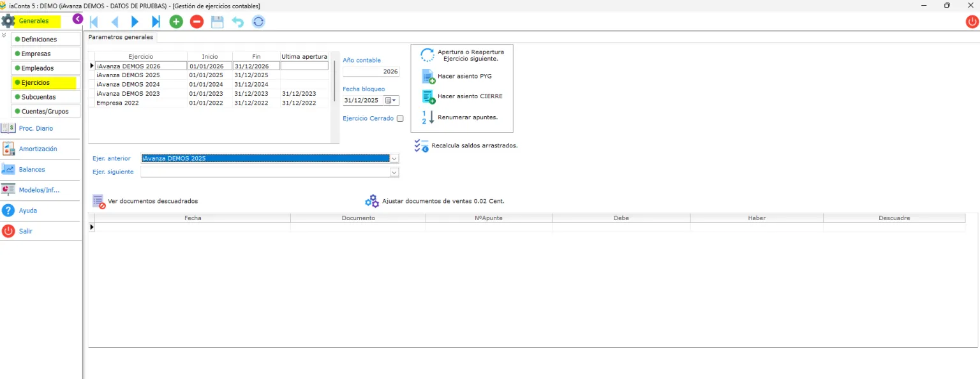The height and width of the screenshot is (379, 980).
Task: Click Recalcula saldos arrastrados icon
Action: tap(421, 145)
